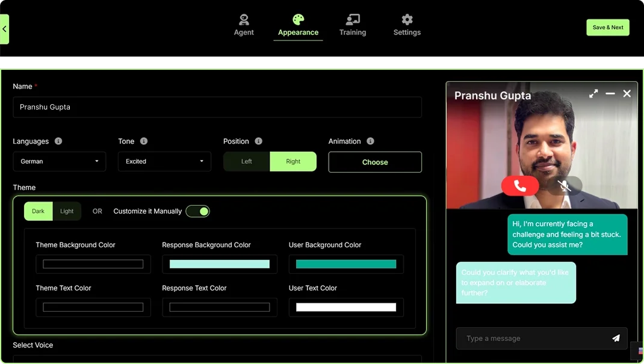Click the response bubble asking to clarify

[516, 283]
